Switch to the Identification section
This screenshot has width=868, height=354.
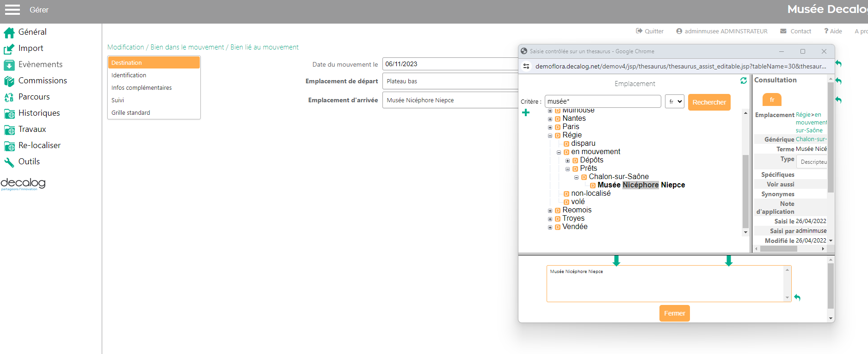tap(129, 75)
